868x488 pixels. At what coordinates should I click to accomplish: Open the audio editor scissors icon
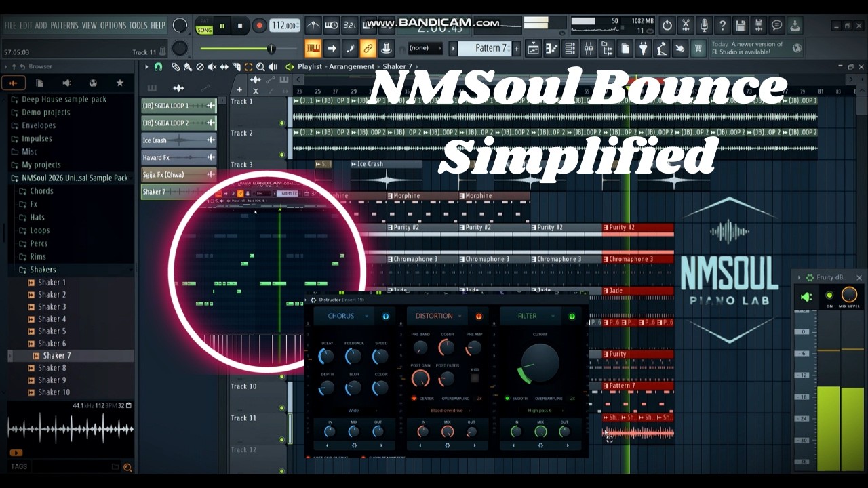[686, 25]
